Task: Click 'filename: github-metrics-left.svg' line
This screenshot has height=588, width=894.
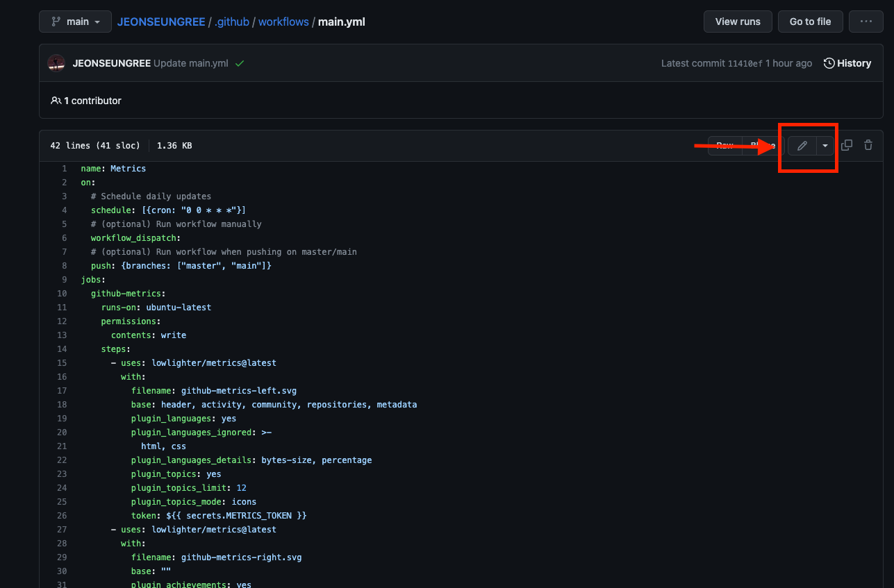Action: (x=214, y=391)
